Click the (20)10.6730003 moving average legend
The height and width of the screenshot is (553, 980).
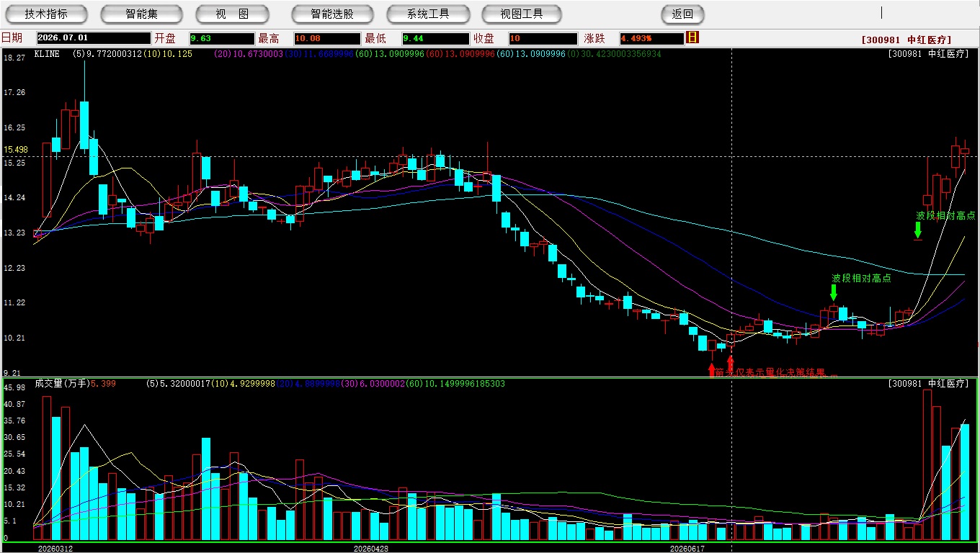point(250,54)
